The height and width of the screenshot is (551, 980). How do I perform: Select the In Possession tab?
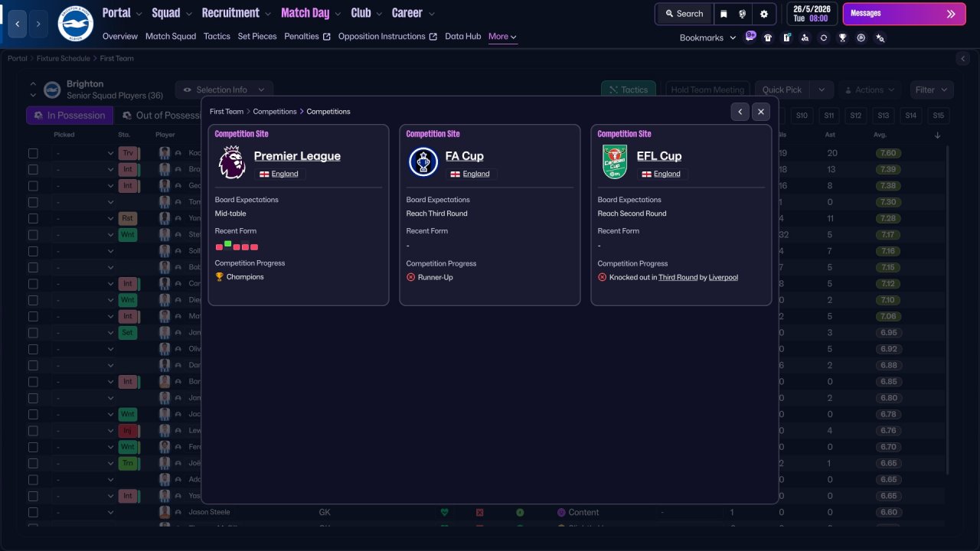pos(70,116)
